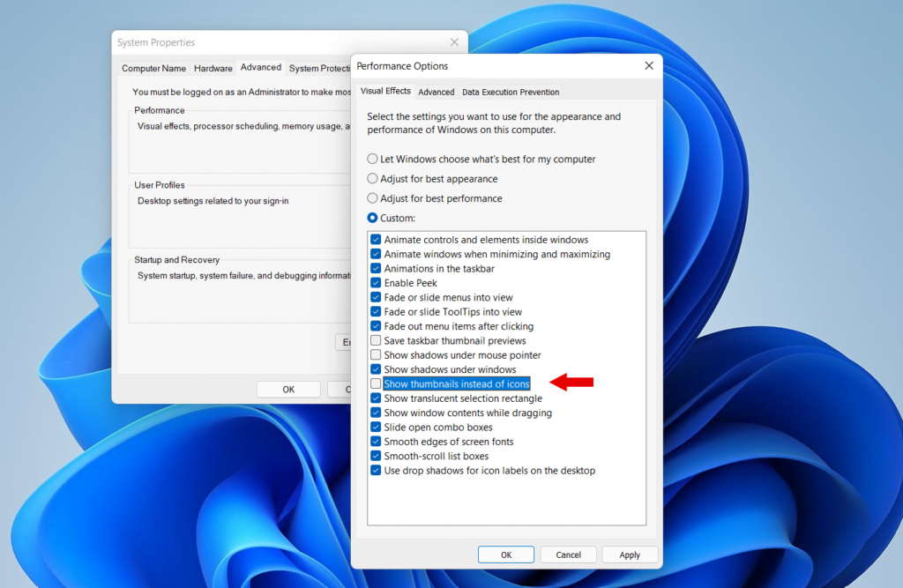This screenshot has height=588, width=903.
Task: Disable Enable Peek
Action: pos(376,282)
